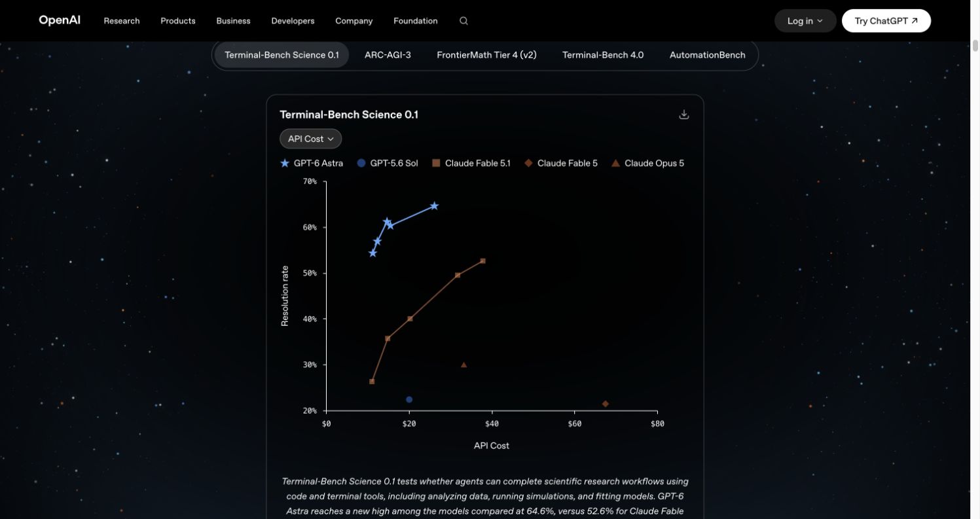Image resolution: width=980 pixels, height=519 pixels.
Task: Go to the Foundation nav item
Action: [416, 21]
